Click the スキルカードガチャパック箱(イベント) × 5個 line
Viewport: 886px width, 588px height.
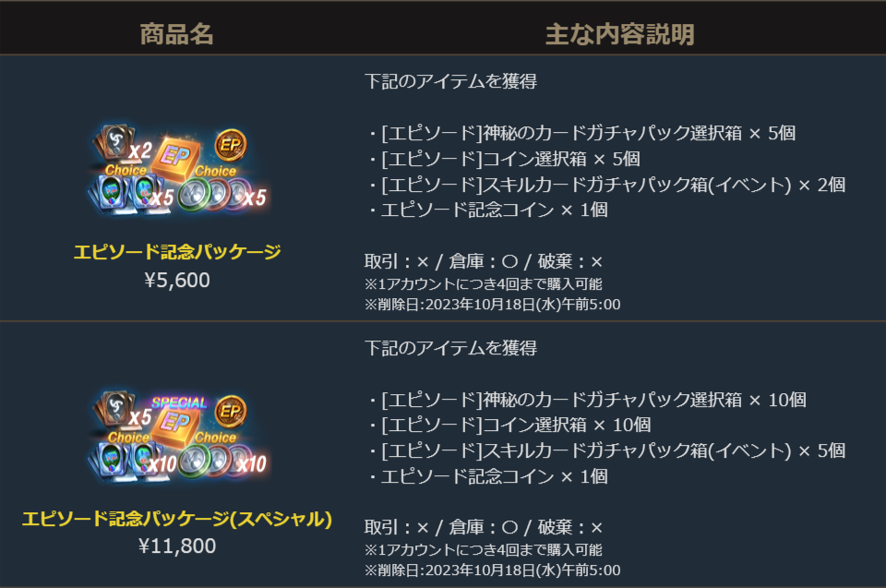coord(606,451)
